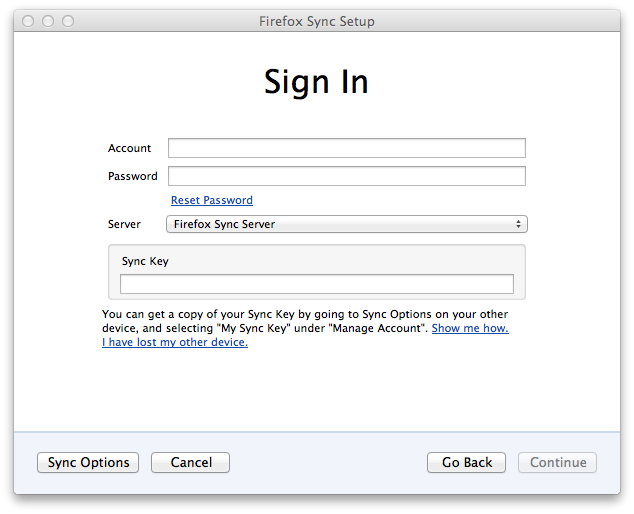Click the Server label
Image resolution: width=634 pixels, height=514 pixels.
click(124, 224)
